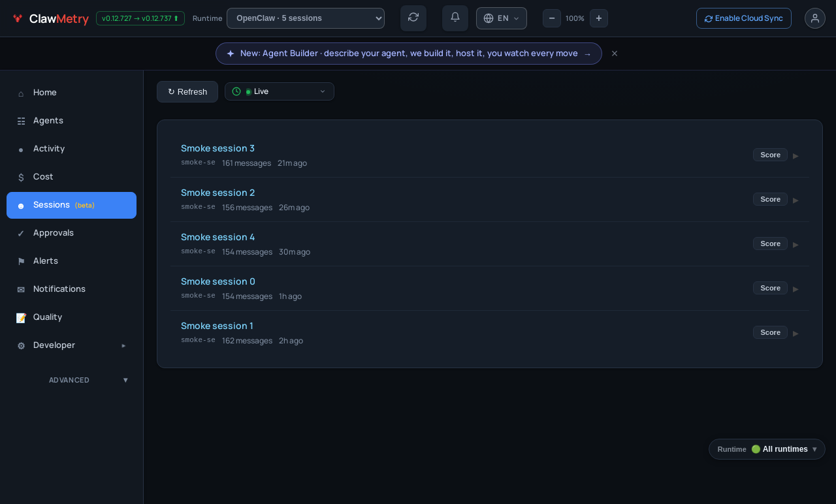836x504 pixels.
Task: Open the EN language selector
Action: pyautogui.click(x=502, y=18)
